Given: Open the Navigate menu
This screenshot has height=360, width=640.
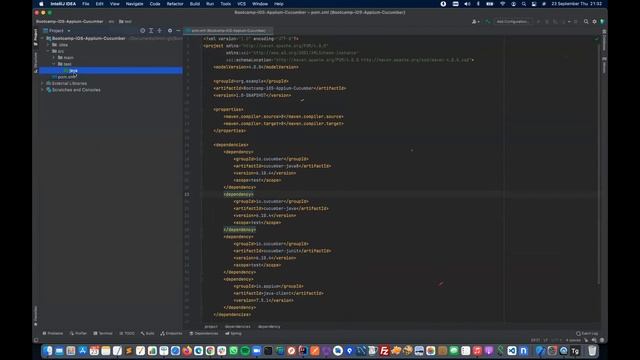Looking at the screenshot, I should [x=134, y=4].
